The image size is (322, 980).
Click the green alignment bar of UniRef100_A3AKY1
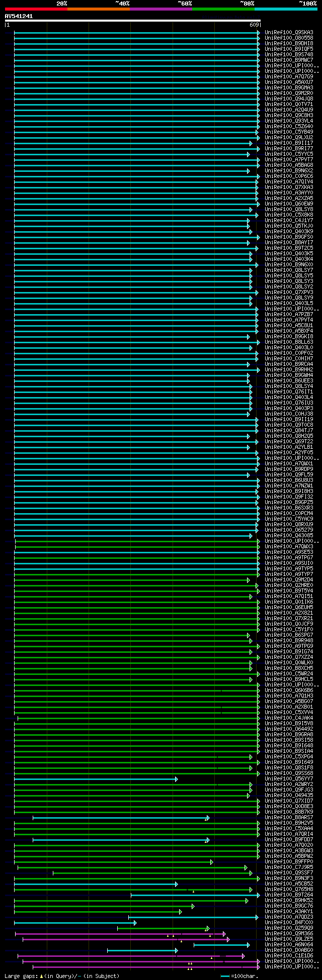pos(98,912)
